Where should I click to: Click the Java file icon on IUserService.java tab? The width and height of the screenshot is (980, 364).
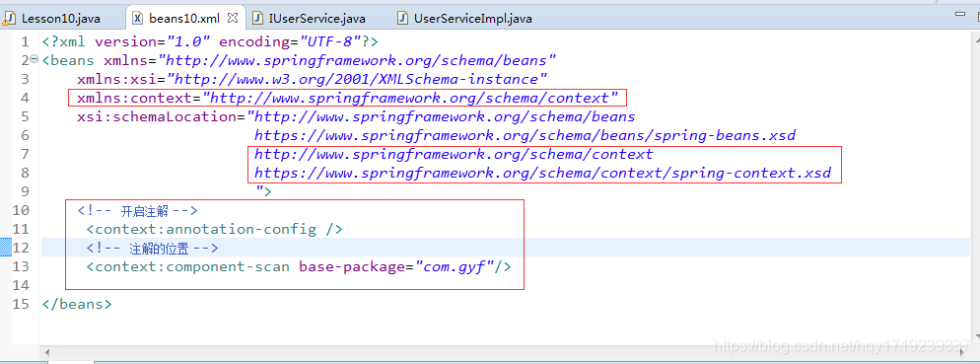pyautogui.click(x=257, y=18)
